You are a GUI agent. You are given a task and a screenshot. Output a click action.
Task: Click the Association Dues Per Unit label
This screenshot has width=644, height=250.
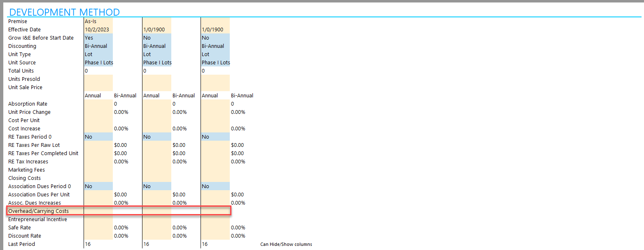[39, 194]
